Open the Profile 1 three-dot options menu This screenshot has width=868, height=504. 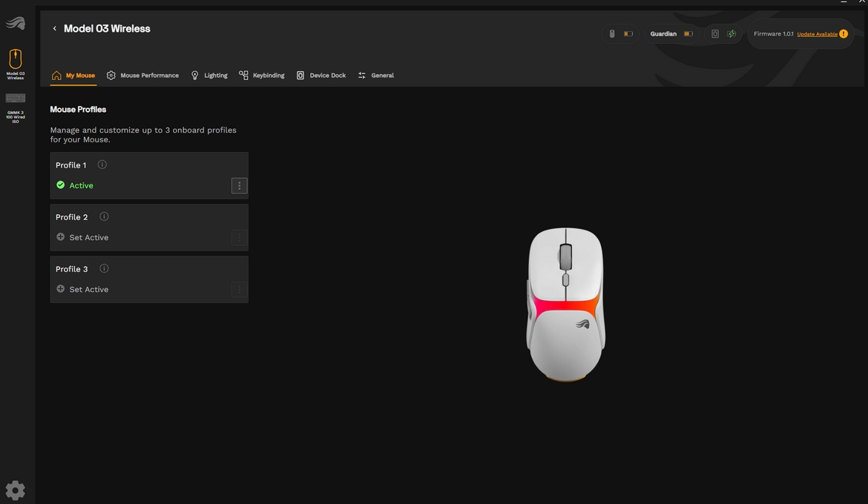click(239, 186)
